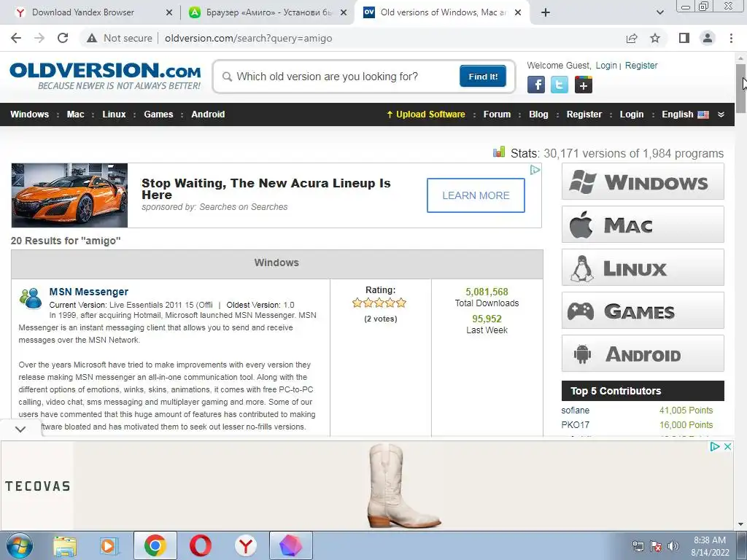Open the Twitter social icon

click(560, 85)
